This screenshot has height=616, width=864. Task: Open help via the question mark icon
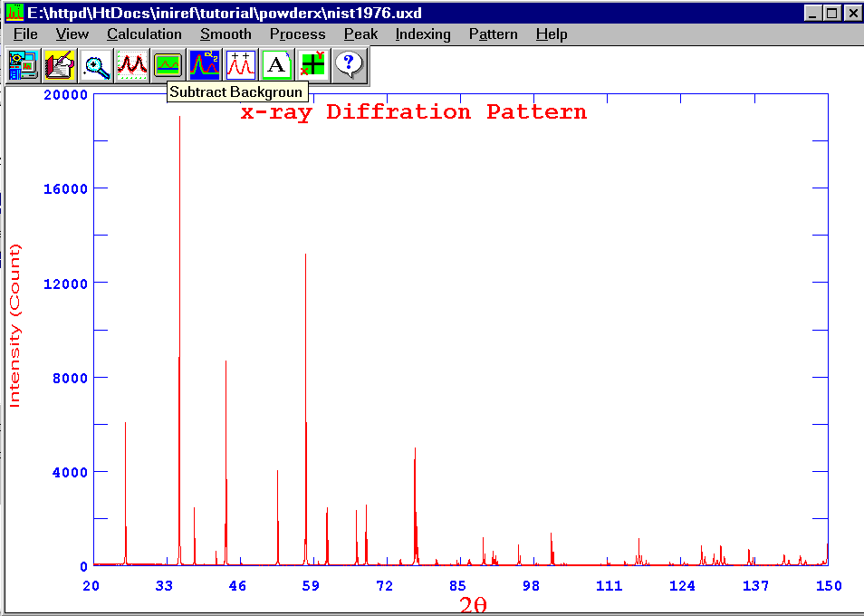click(349, 64)
